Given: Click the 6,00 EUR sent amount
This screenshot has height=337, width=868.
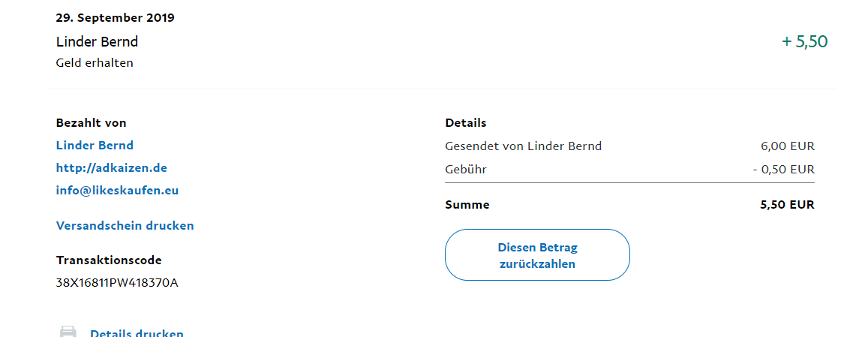Looking at the screenshot, I should (787, 146).
